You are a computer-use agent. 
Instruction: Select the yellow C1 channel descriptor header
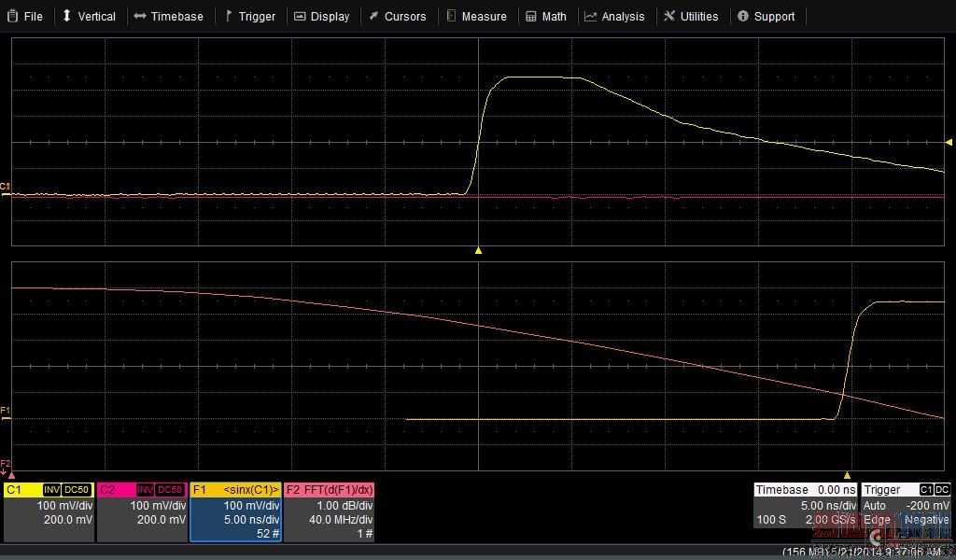[49, 490]
